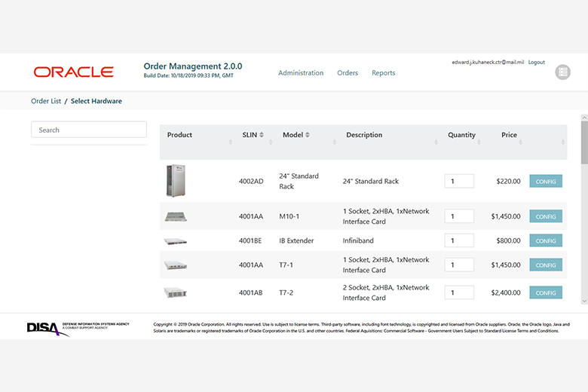Click the Order Management 2.0.0 title
Image resolution: width=588 pixels, height=392 pixels.
pos(193,66)
